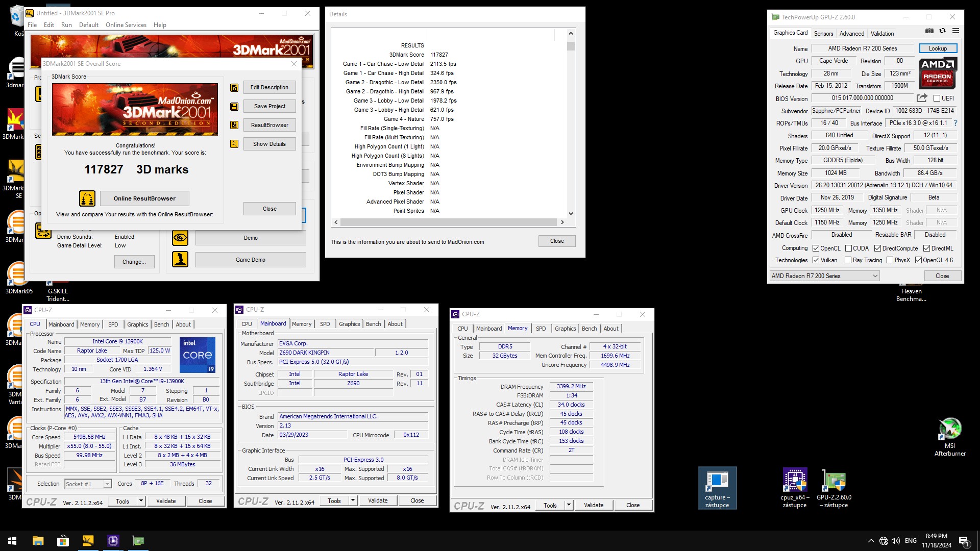Viewport: 980px width, 551px height.
Task: Select GPU-Z.2.60.0 – zástupce desktop icon
Action: tap(834, 488)
